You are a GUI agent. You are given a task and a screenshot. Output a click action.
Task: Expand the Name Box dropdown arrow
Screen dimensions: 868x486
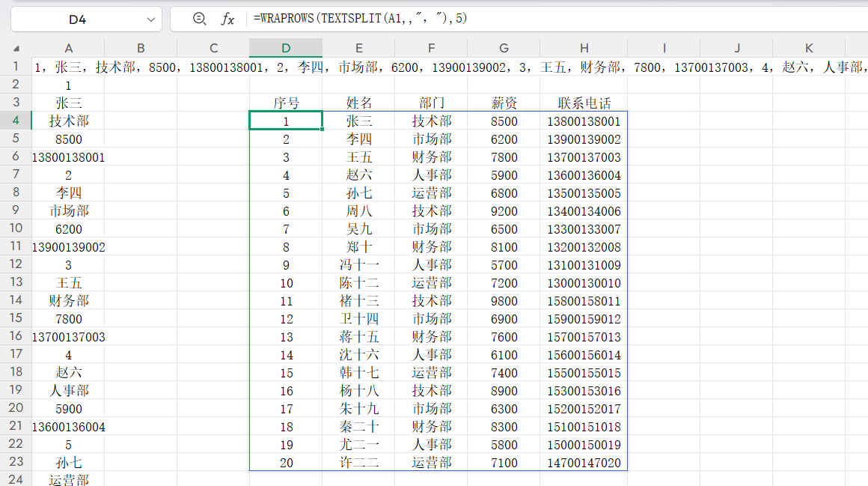pyautogui.click(x=151, y=19)
